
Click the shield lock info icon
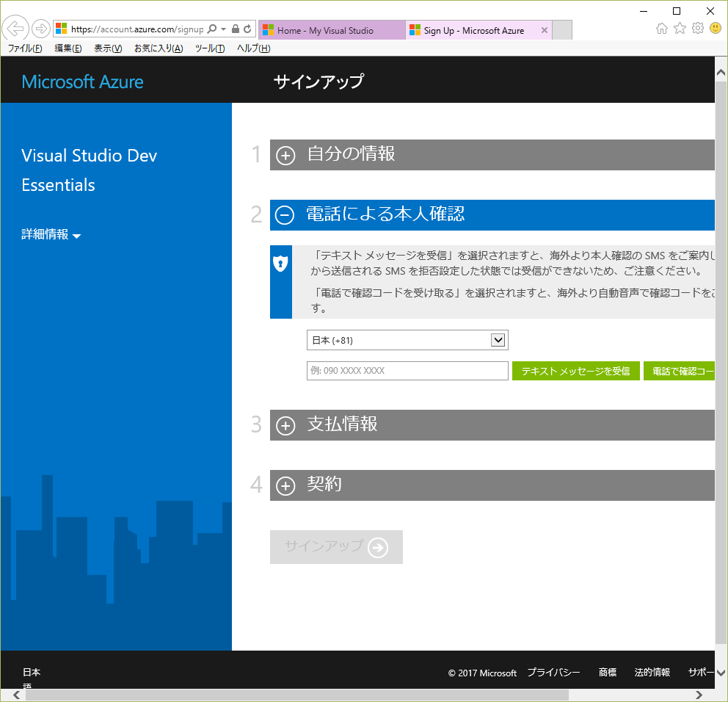(280, 264)
